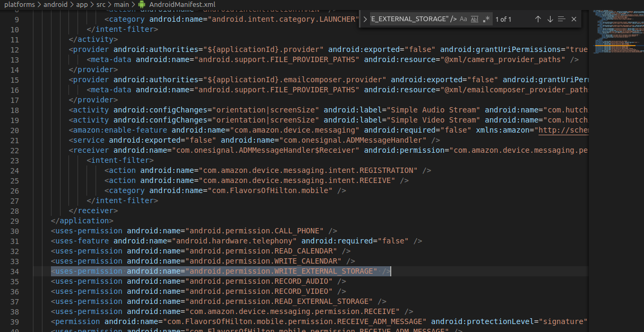Toggle Match Whole Word in find widget
The image size is (644, 332).
475,19
